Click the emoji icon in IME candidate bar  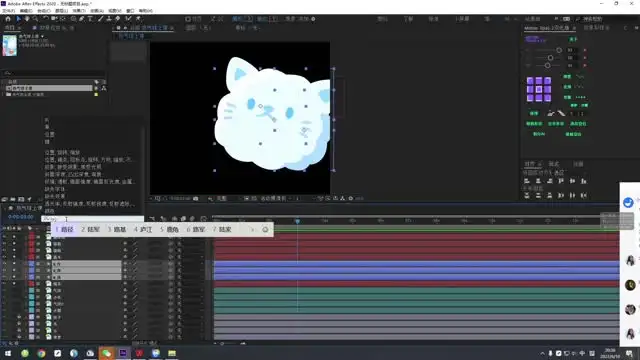265,230
